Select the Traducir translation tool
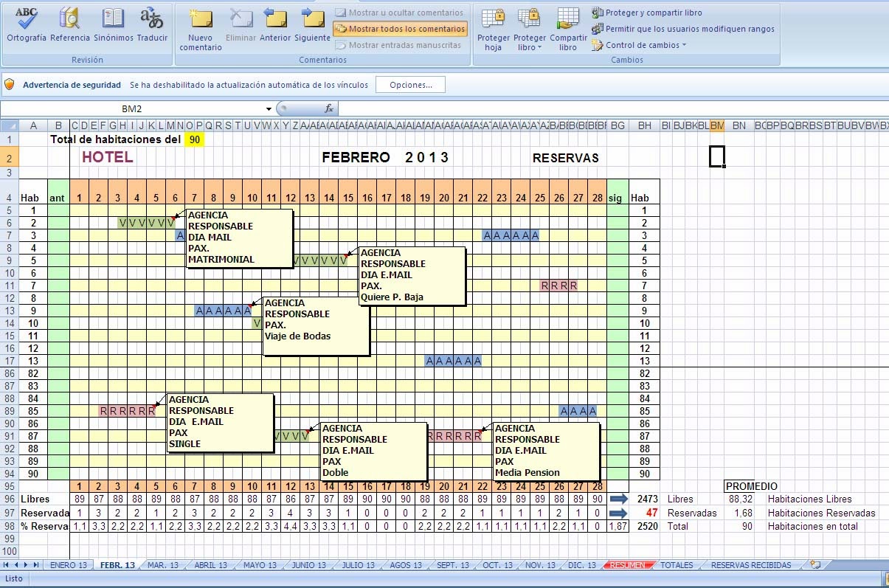Viewport: 889px width, 588px height. [151, 26]
